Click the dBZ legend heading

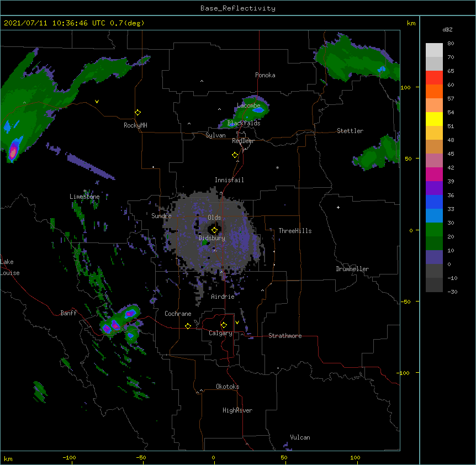tap(447, 29)
